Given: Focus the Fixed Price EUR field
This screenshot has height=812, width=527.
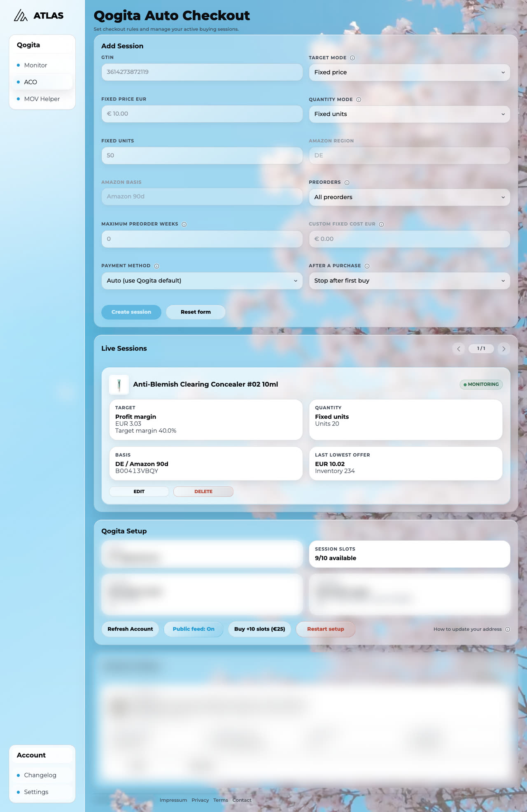Looking at the screenshot, I should pos(202,114).
